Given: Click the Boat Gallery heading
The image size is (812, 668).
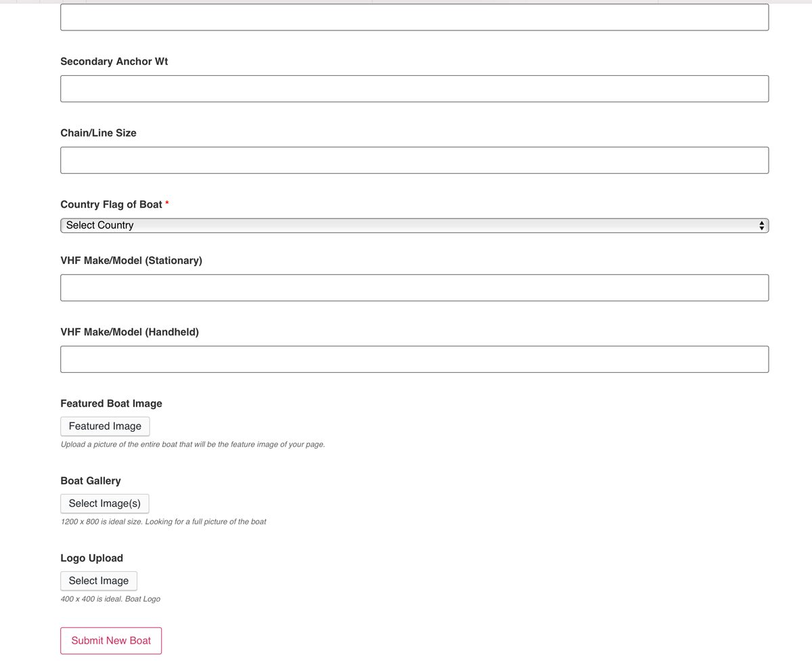Looking at the screenshot, I should pyautogui.click(x=91, y=481).
